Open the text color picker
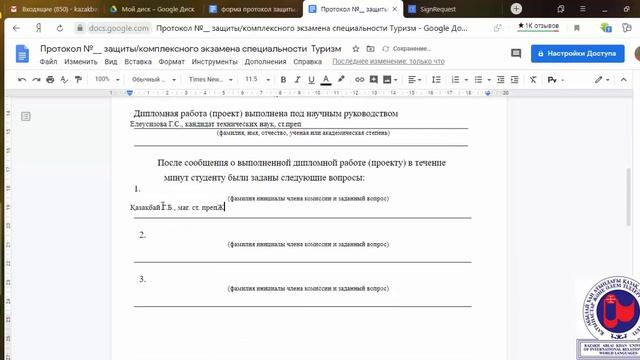The width and height of the screenshot is (640, 360). click(x=326, y=80)
